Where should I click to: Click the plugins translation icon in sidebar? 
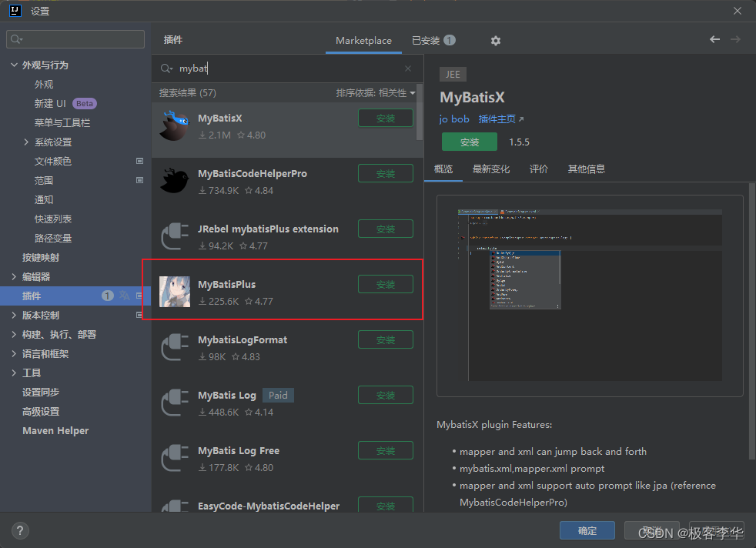pos(125,296)
